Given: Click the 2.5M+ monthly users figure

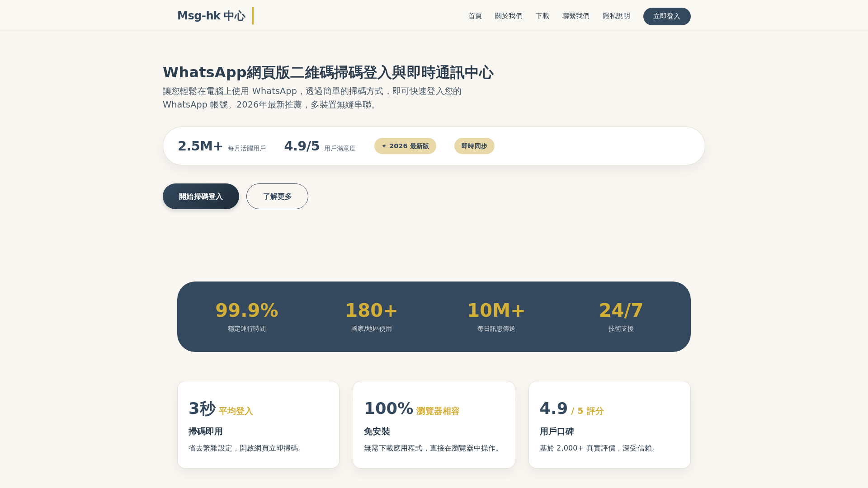Looking at the screenshot, I should 200,146.
